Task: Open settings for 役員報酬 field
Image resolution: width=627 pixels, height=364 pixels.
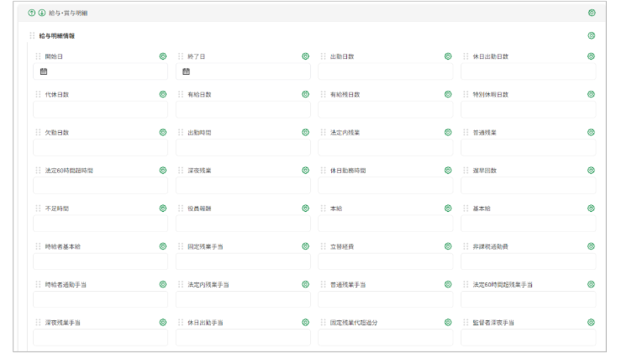Action: click(305, 208)
